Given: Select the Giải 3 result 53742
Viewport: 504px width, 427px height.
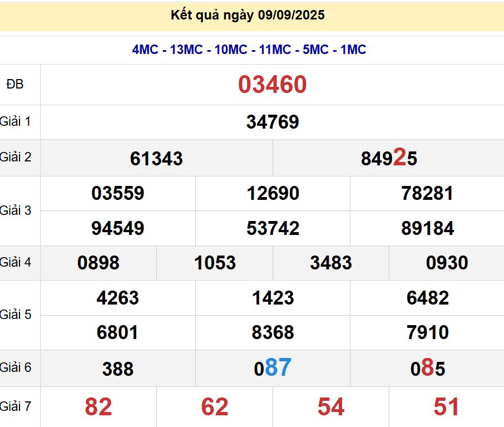Looking at the screenshot, I should coord(272,228).
